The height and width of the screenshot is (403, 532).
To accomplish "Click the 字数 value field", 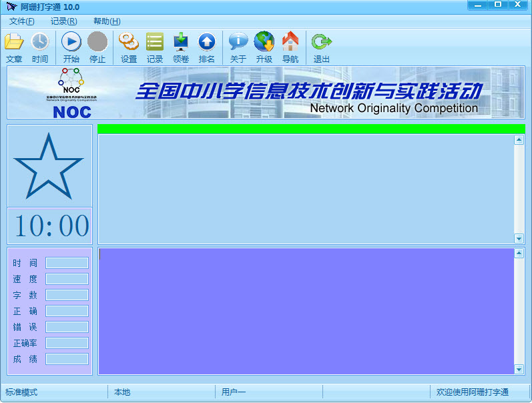I will click(67, 295).
